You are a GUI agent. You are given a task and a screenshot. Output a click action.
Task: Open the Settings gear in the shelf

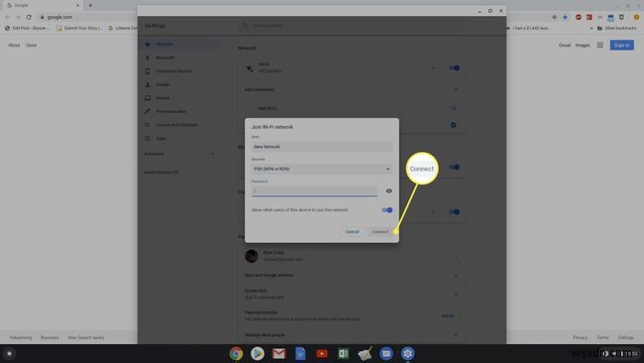407,353
